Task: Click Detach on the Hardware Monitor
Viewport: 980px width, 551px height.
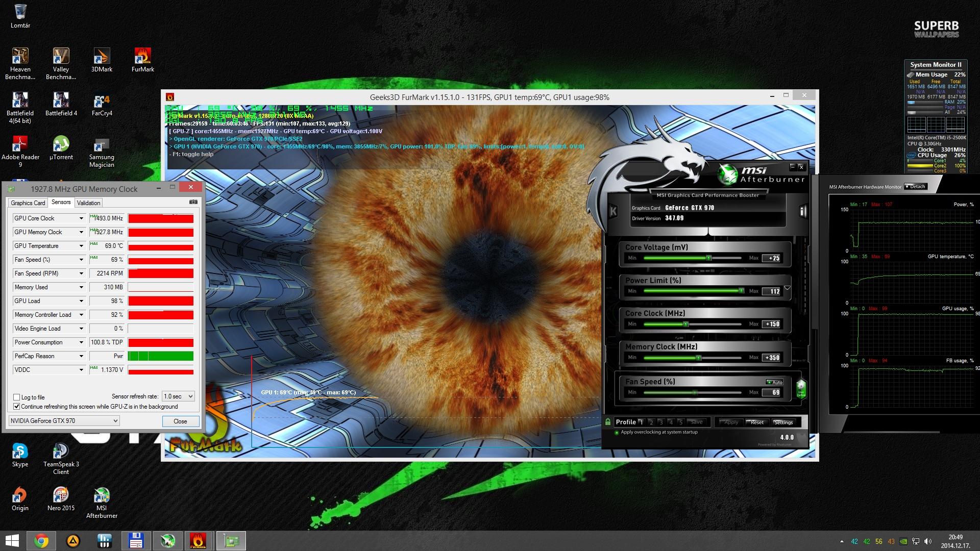Action: point(915,187)
